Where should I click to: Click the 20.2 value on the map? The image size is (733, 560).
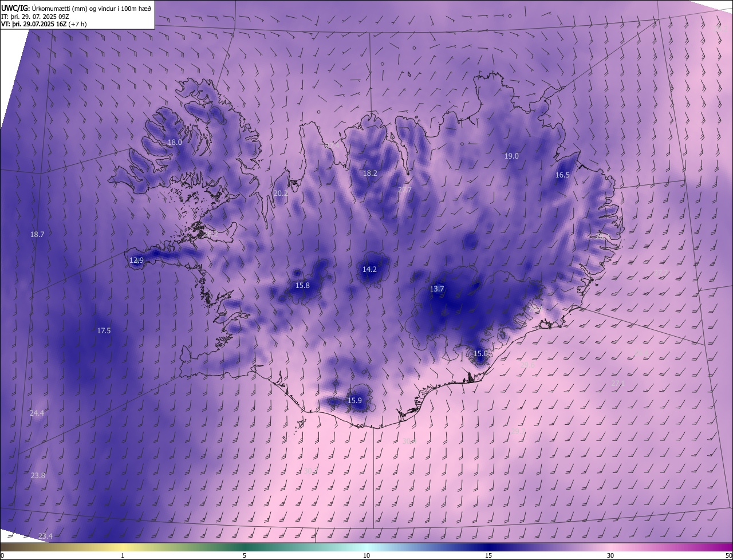tap(281, 194)
